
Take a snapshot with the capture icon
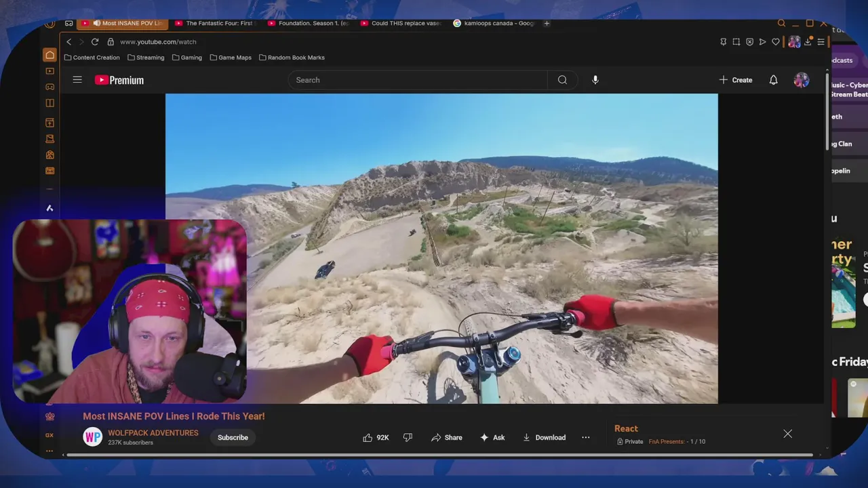tap(736, 42)
